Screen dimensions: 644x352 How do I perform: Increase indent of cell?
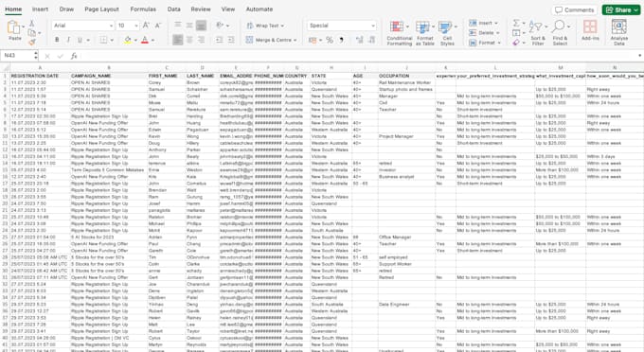tap(231, 40)
